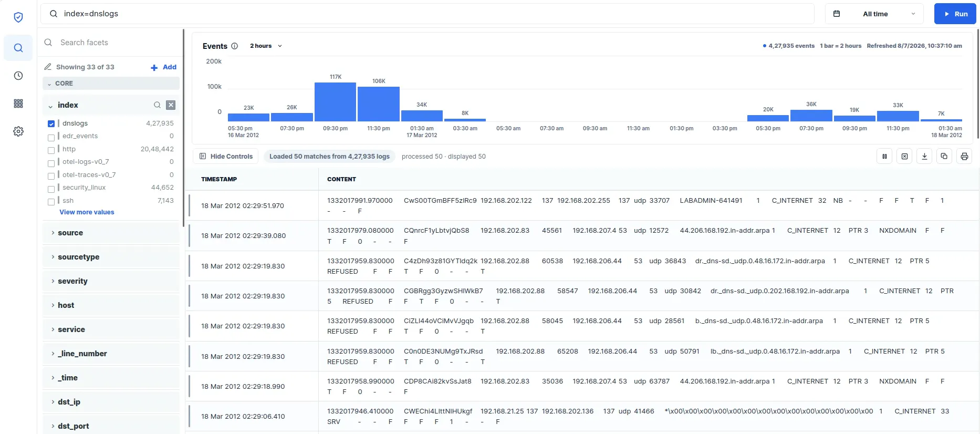Check the edr_events index checkbox

click(x=51, y=137)
